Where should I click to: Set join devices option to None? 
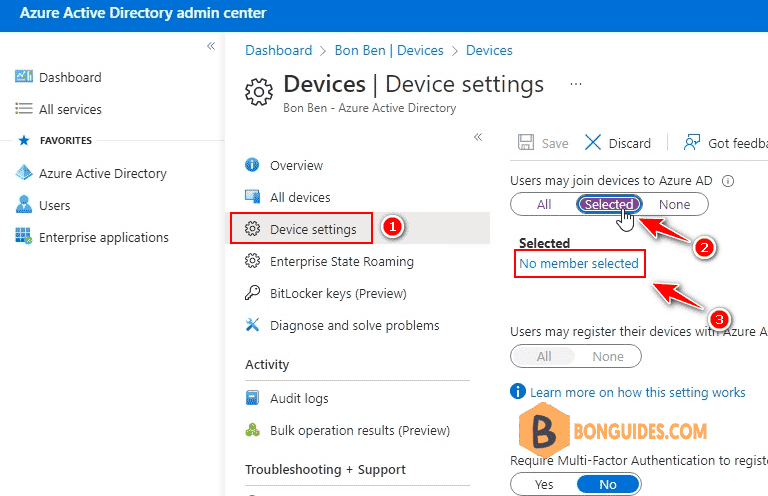click(x=674, y=204)
